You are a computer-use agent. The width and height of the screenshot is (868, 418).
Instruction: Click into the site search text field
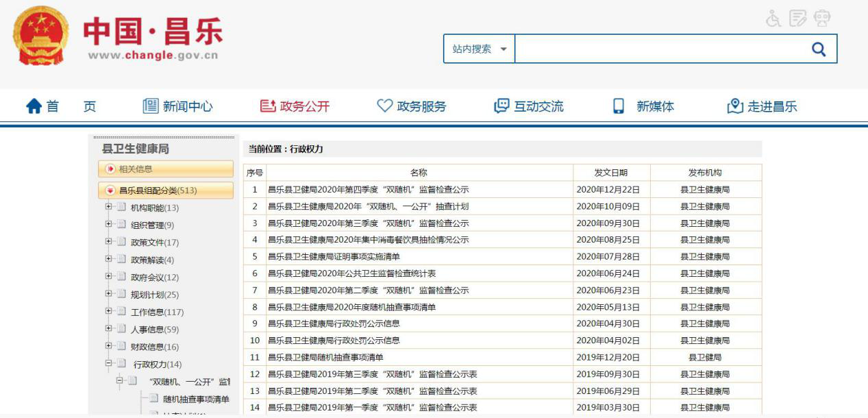656,49
